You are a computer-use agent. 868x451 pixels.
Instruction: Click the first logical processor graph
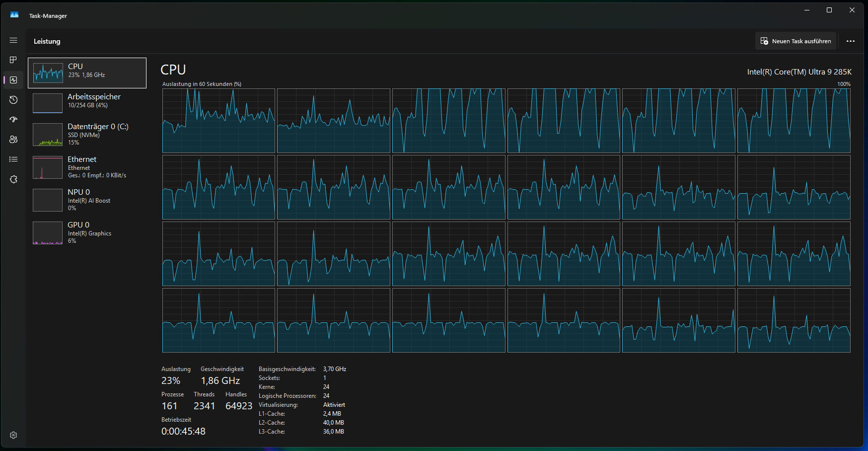[218, 121]
